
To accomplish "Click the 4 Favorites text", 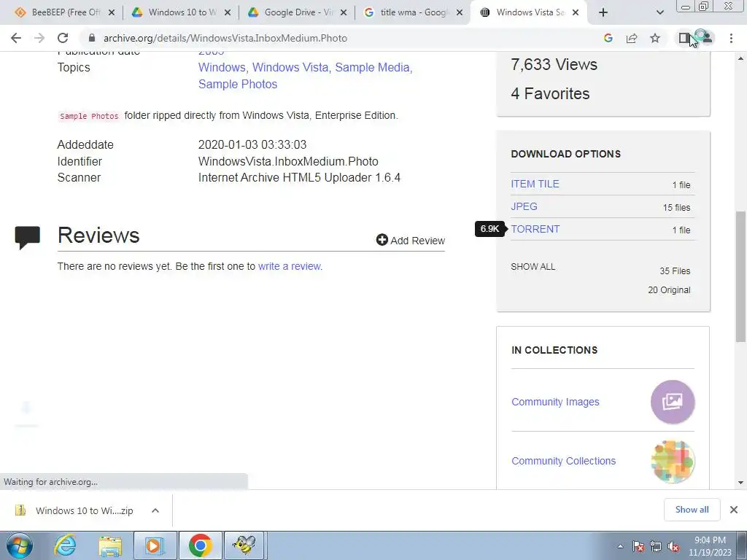I will point(550,94).
